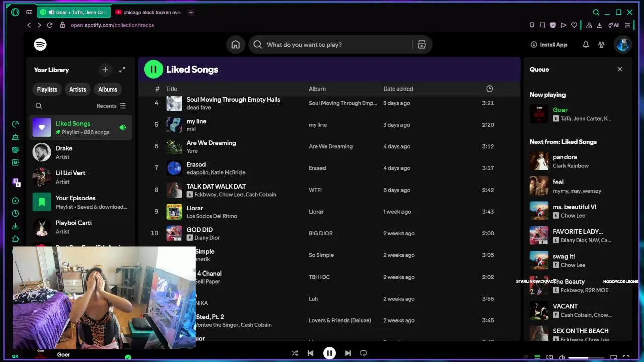Click the Spotify logo
Image resolution: width=644 pixels, height=362 pixels.
point(40,44)
